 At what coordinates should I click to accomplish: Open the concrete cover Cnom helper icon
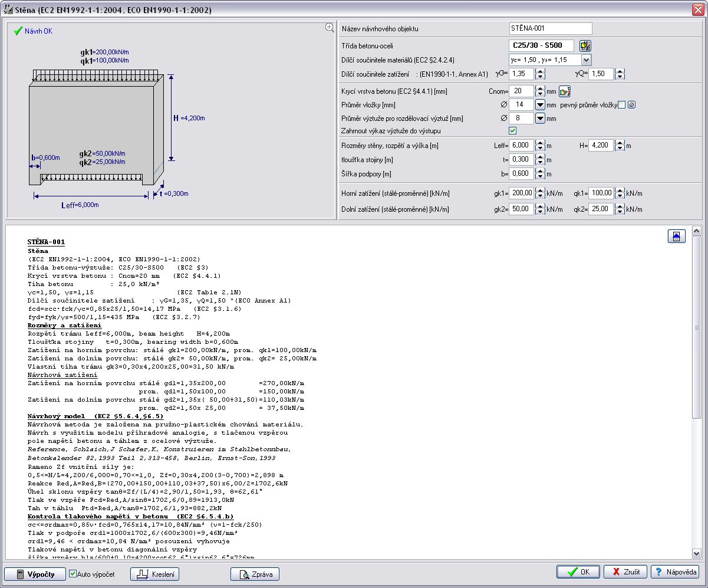(x=565, y=91)
